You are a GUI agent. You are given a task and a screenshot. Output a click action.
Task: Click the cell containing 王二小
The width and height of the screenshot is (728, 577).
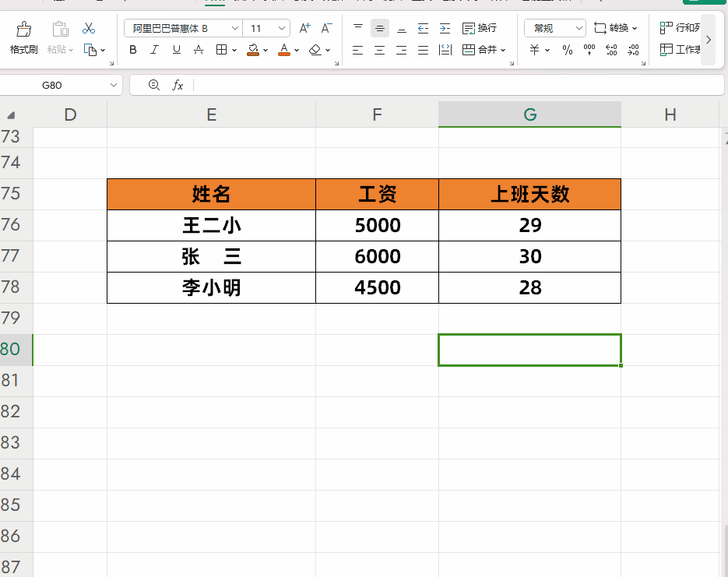(x=211, y=225)
